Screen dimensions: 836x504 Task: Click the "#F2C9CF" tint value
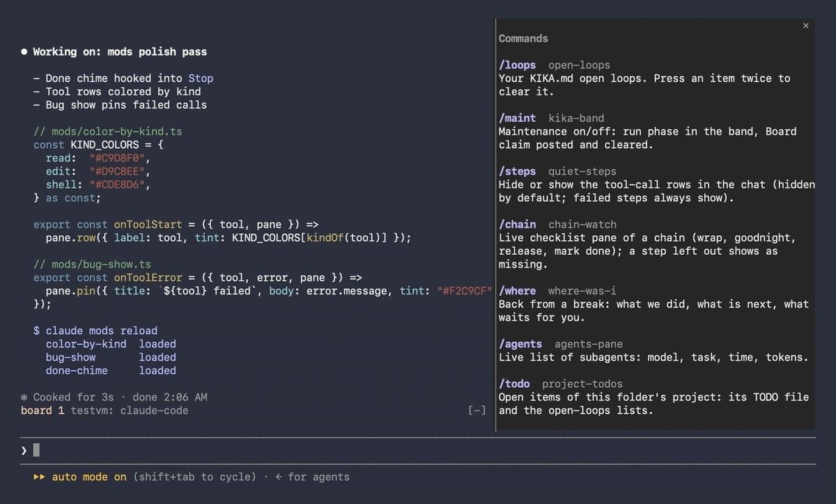pyautogui.click(x=465, y=291)
